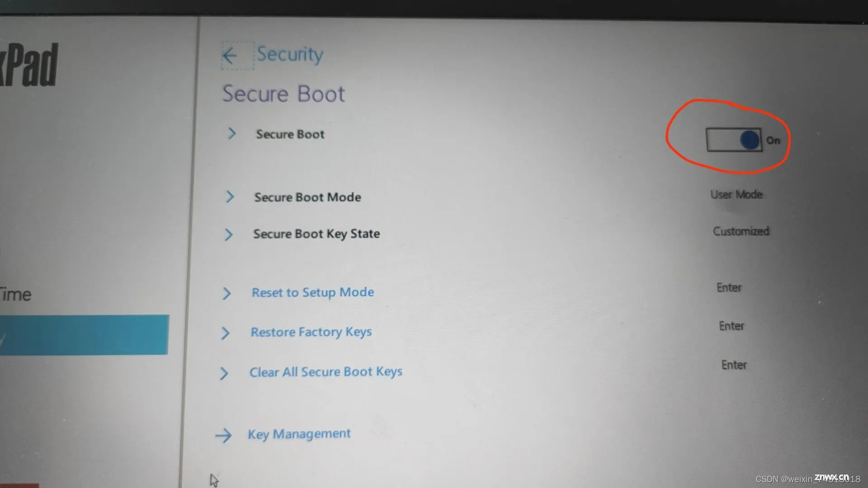
Task: Navigate to Key Management section
Action: pyautogui.click(x=299, y=434)
